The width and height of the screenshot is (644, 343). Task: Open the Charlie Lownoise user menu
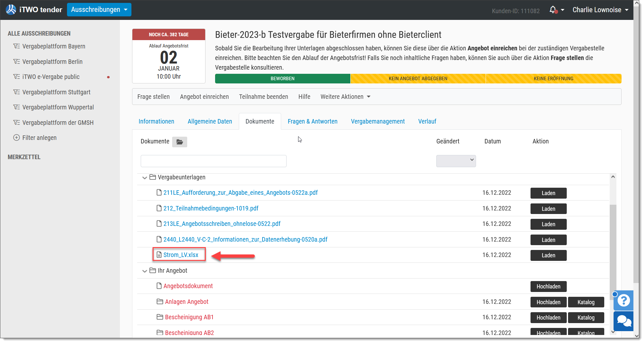coord(600,10)
